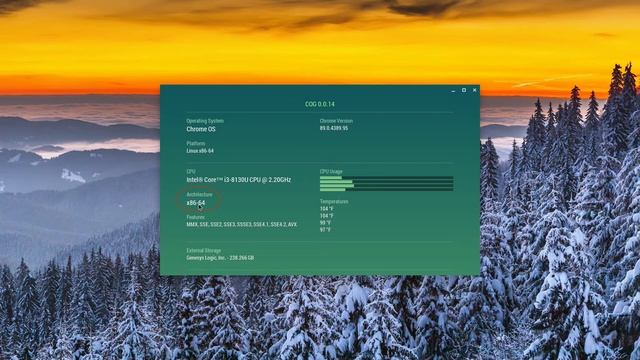This screenshot has width=640, height=360.
Task: Click the 'Operating System' label
Action: [x=205, y=121]
